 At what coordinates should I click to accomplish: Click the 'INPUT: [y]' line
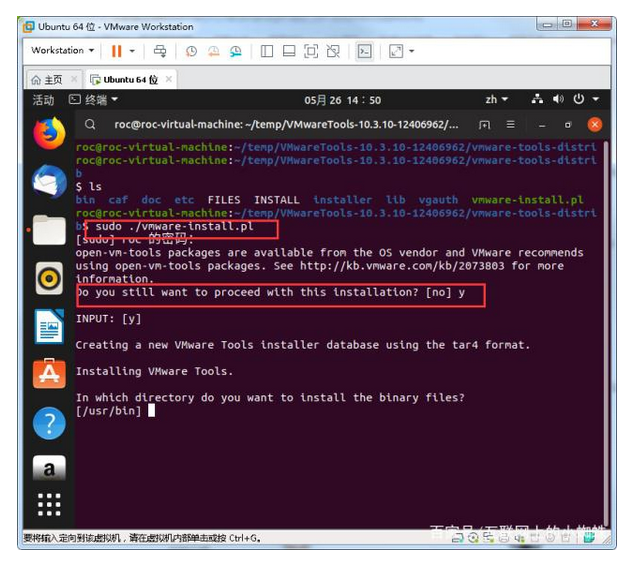(109, 319)
